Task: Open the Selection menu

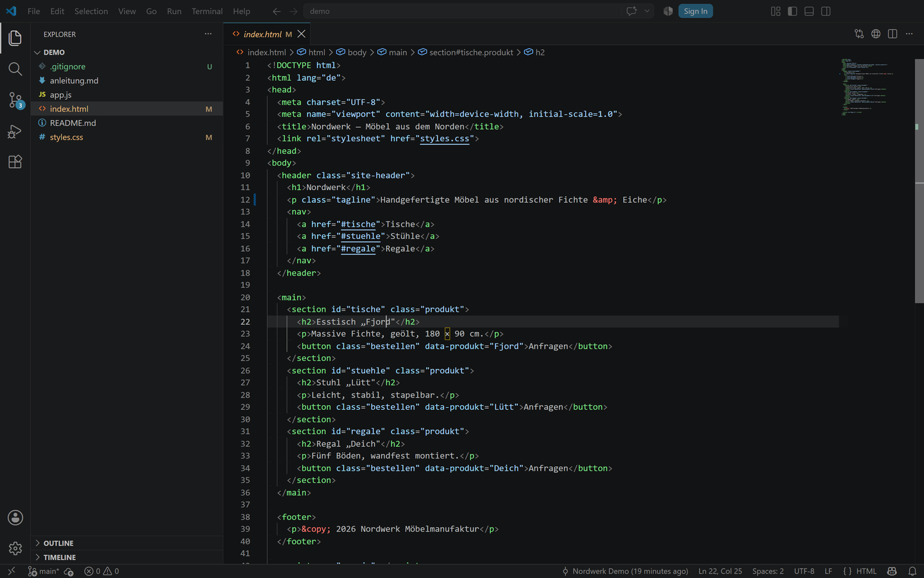Action: [x=91, y=11]
